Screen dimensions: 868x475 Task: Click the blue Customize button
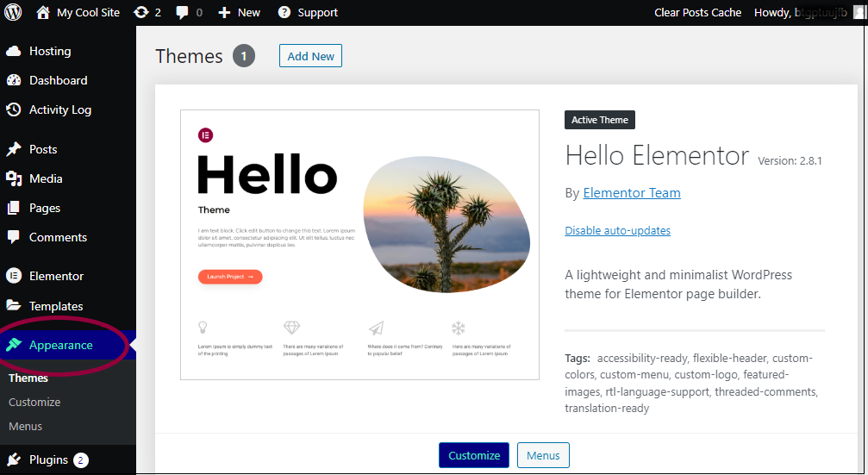[x=474, y=455]
